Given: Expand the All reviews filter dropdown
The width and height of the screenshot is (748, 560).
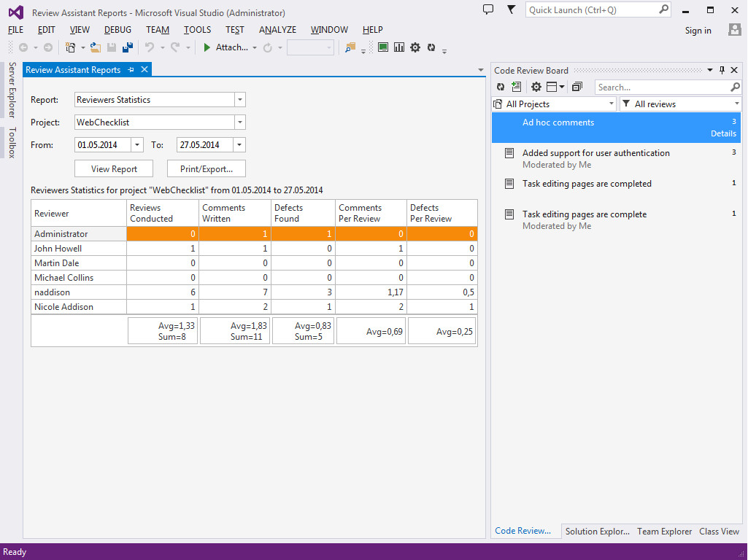Looking at the screenshot, I should [736, 104].
